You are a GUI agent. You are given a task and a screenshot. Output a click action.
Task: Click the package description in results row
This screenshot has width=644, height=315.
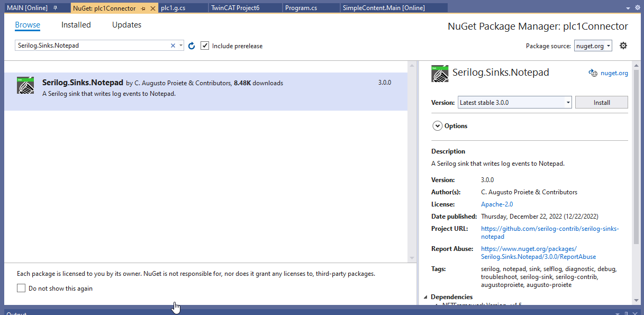[x=108, y=94]
